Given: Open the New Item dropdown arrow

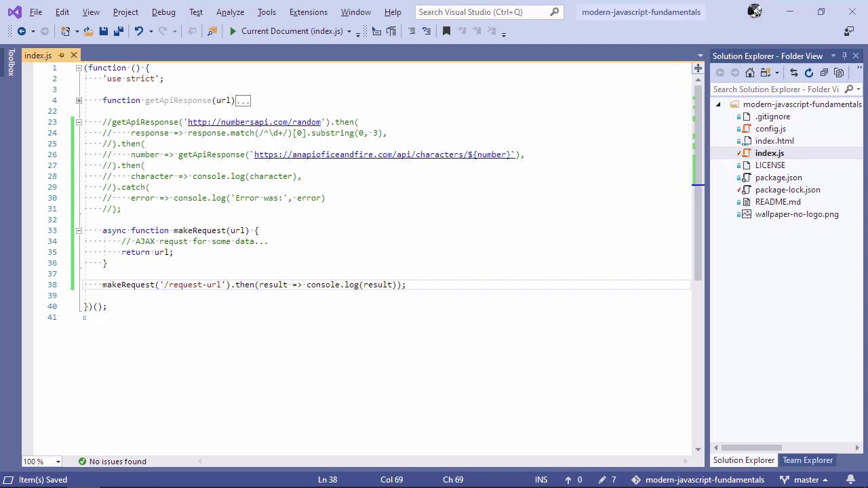Looking at the screenshot, I should click(x=77, y=31).
